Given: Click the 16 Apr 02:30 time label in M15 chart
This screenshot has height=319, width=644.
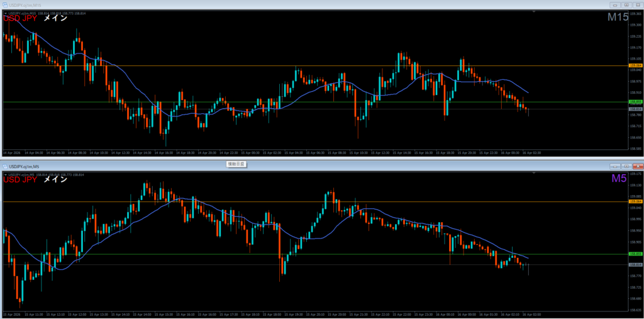Looking at the screenshot, I should pos(531,152).
